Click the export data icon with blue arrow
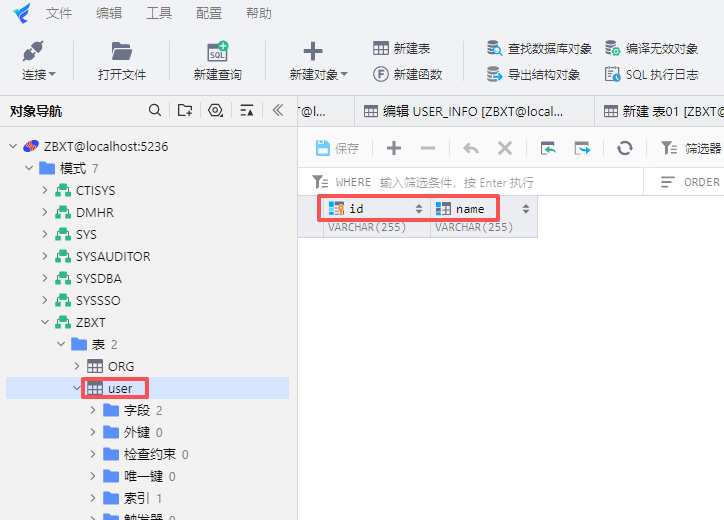 pyautogui.click(x=582, y=148)
